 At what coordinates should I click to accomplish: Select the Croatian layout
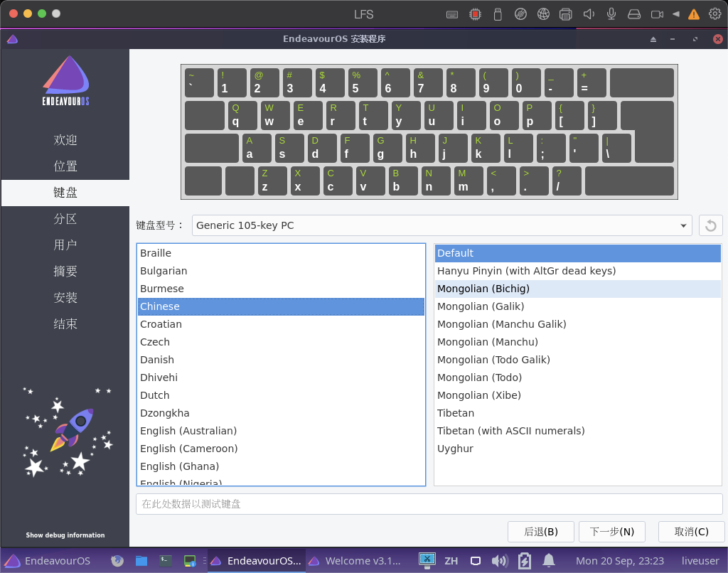pos(281,324)
